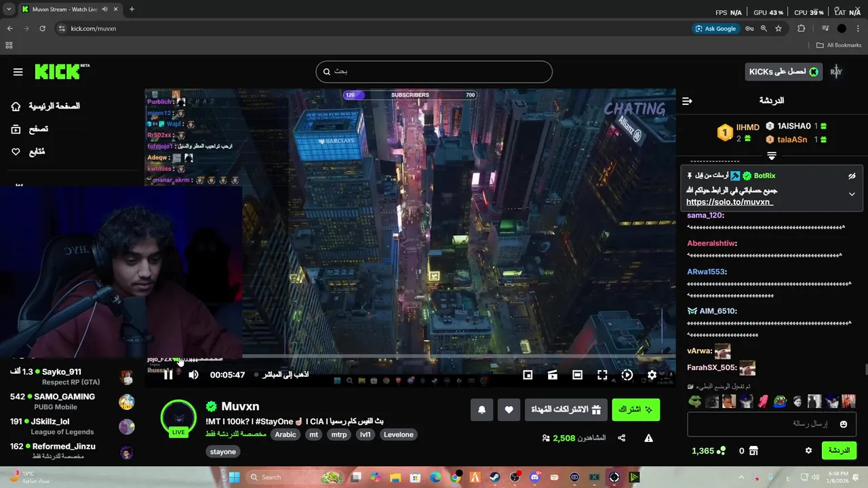Open the share icon beside viewer count
The height and width of the screenshot is (488, 868).
[622, 438]
